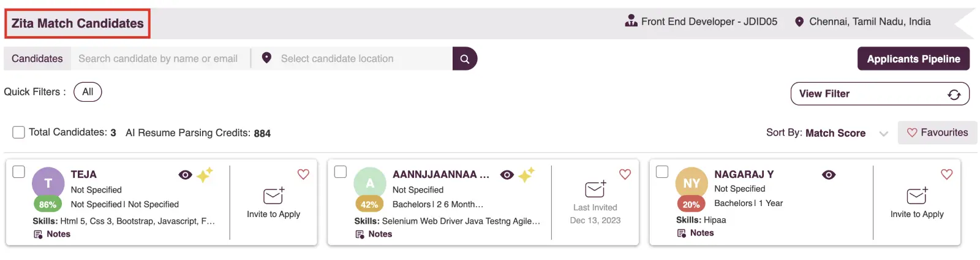Click Chennai, Tamil Nadu, India text
This screenshot has height=260, width=980.
870,21
